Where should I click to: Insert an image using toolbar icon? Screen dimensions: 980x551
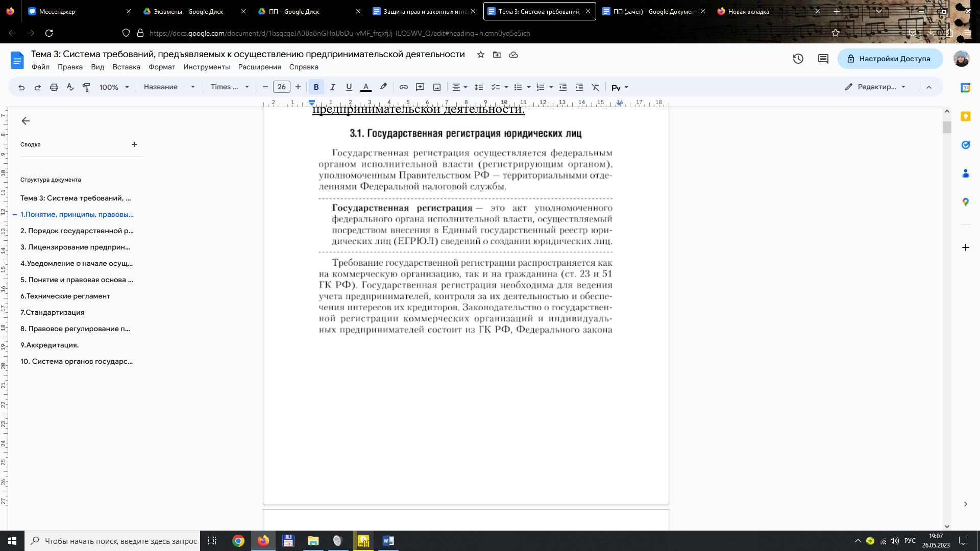point(437,87)
